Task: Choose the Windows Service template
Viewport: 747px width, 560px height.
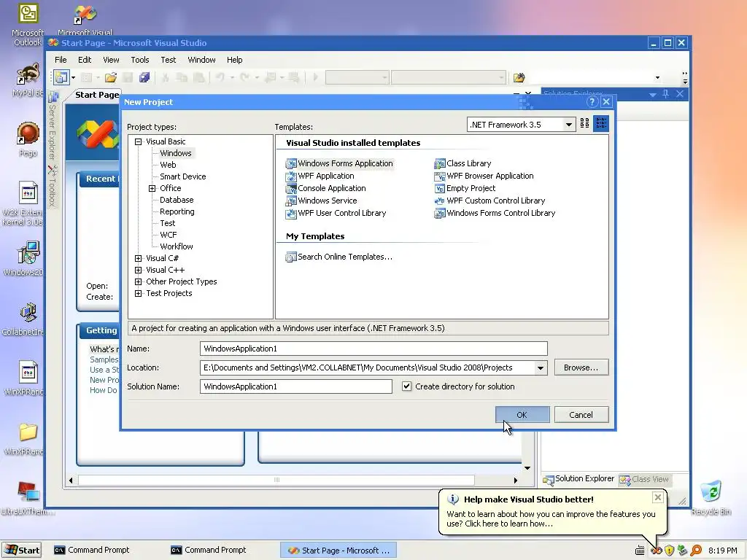Action: [321, 201]
